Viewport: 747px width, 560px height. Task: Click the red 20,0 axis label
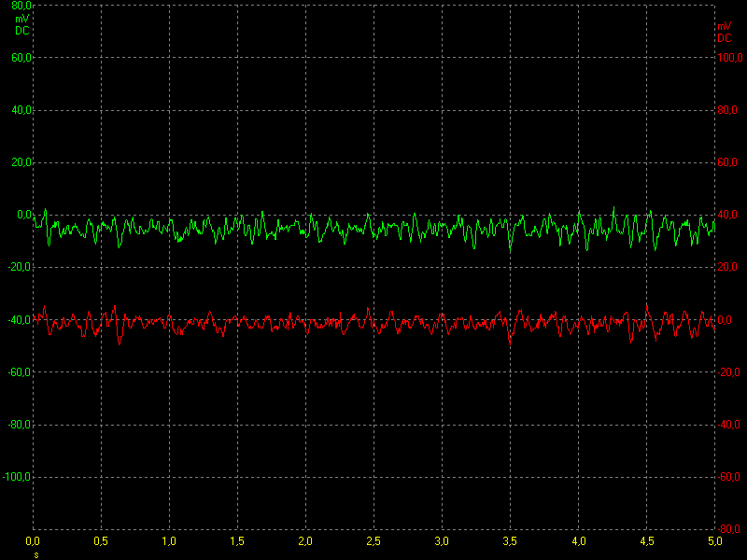(727, 267)
